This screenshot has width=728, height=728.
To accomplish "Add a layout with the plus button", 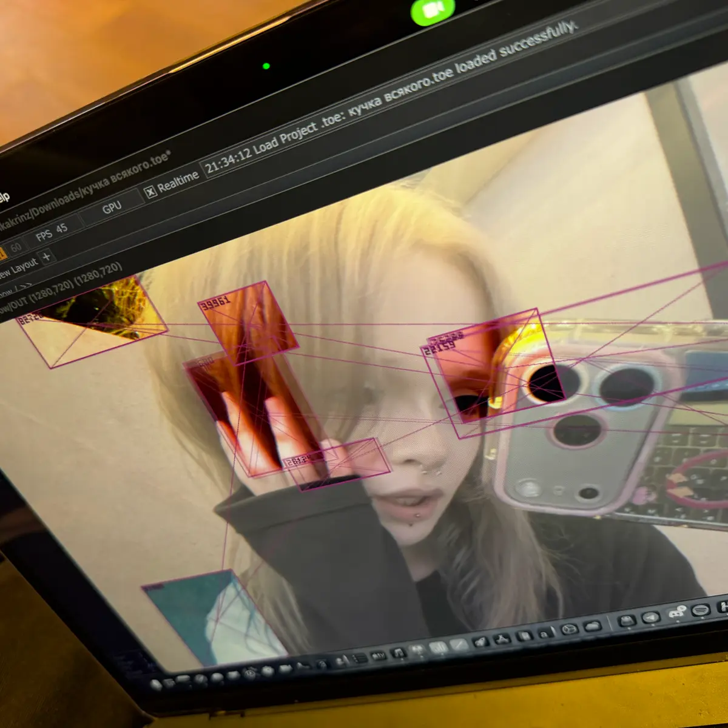I will (x=46, y=256).
